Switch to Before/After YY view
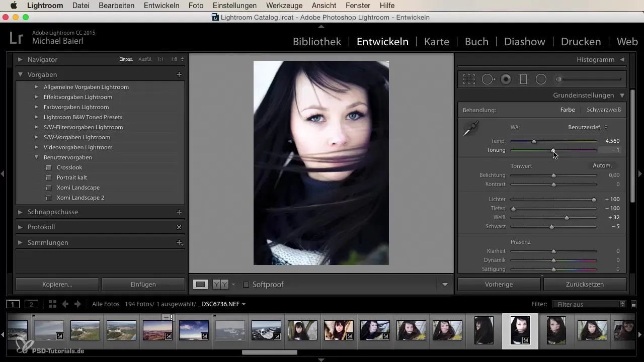Screen dimensions: 644x362 point(220,284)
